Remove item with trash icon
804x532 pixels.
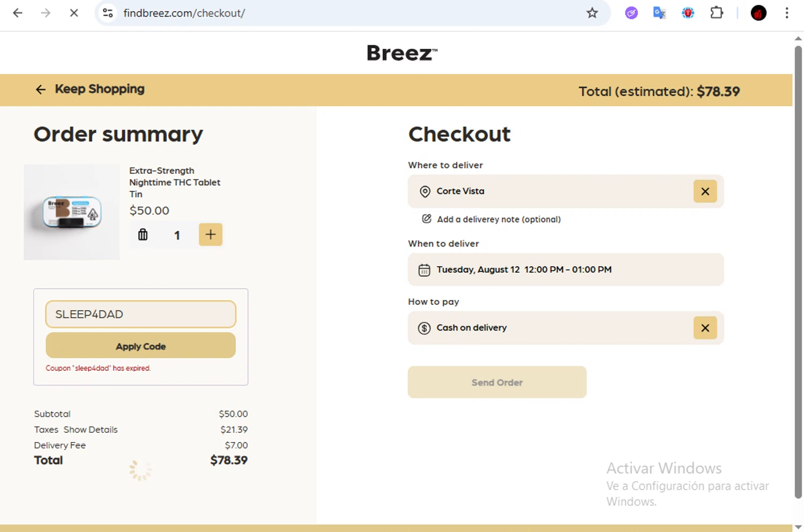143,235
